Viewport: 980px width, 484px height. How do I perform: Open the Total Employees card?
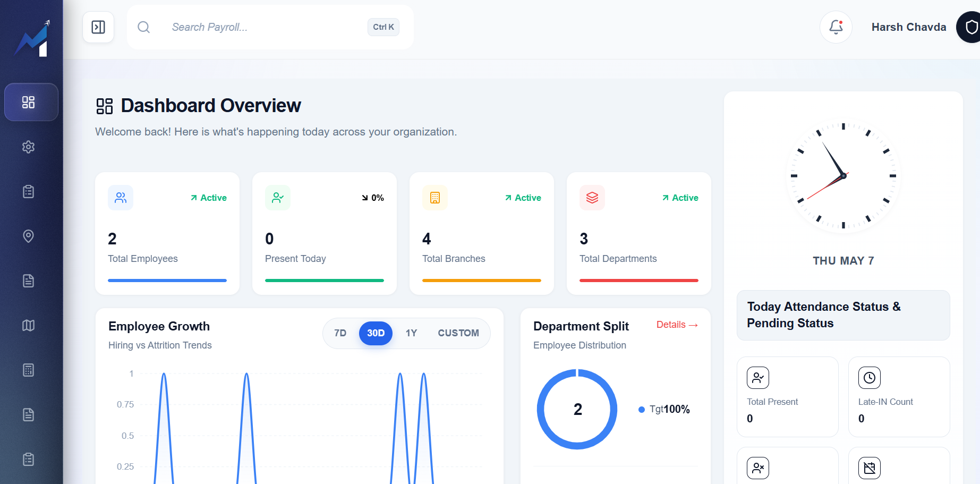pos(167,233)
